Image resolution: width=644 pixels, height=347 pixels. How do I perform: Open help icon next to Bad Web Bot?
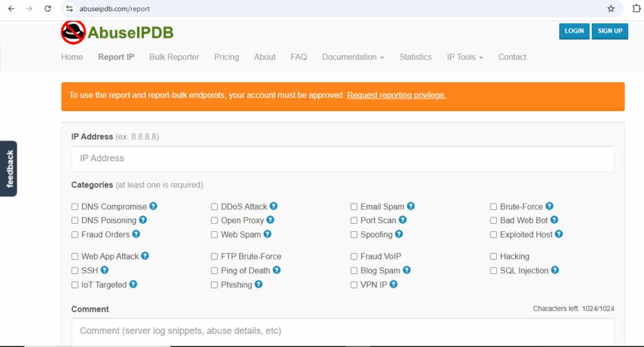(x=555, y=219)
